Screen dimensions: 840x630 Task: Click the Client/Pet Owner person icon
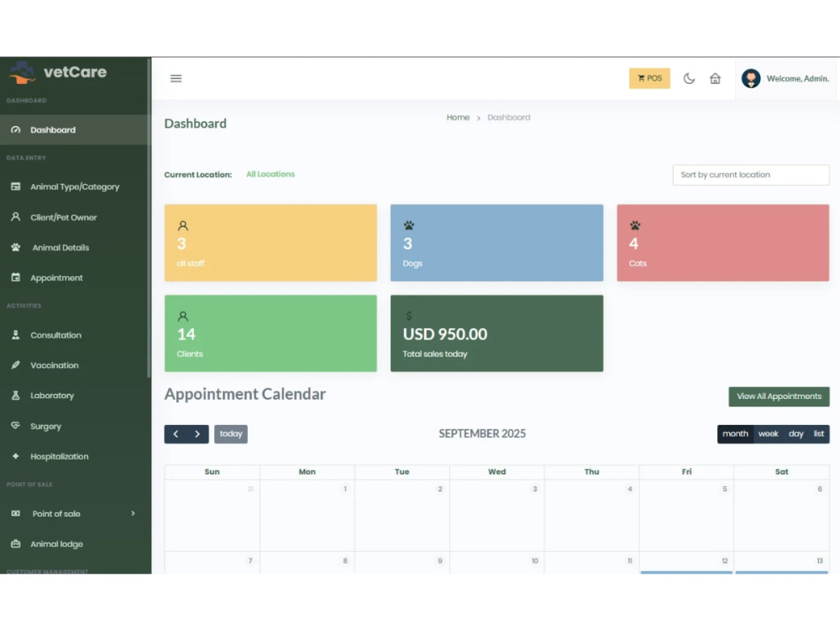(x=15, y=217)
